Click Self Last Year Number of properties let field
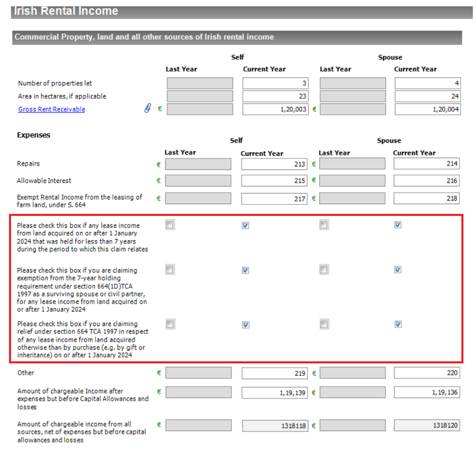The height and width of the screenshot is (453, 476). point(200,83)
